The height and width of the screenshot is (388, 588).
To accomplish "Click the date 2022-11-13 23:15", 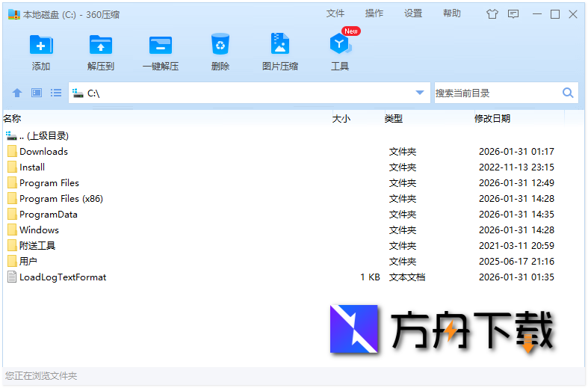I will (516, 167).
